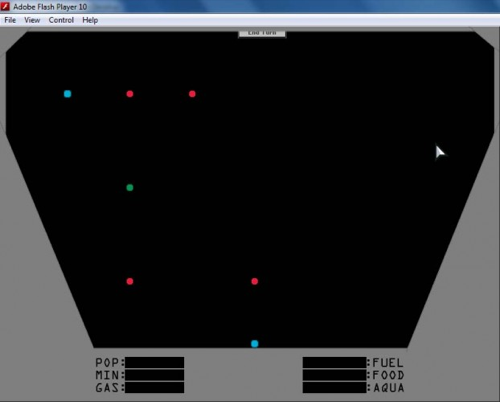Screen dimensions: 500x402
Task: Open the Control menu
Action: click(61, 20)
